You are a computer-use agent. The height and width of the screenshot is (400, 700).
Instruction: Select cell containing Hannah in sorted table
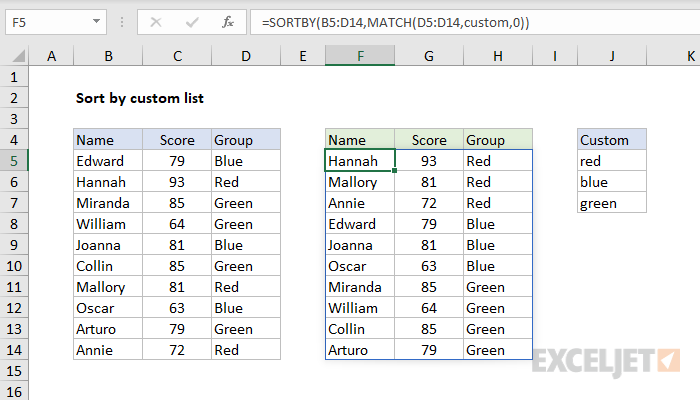[359, 161]
